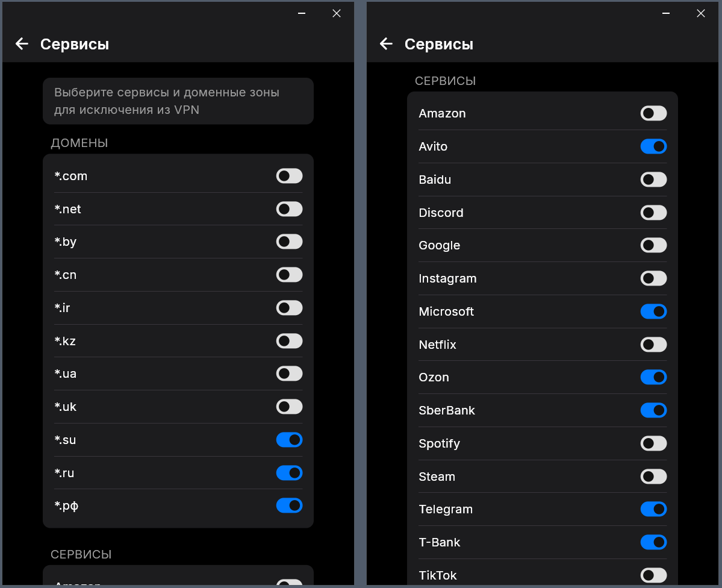Image resolution: width=722 pixels, height=588 pixels.
Task: Turn off the Avito service toggle
Action: click(653, 146)
